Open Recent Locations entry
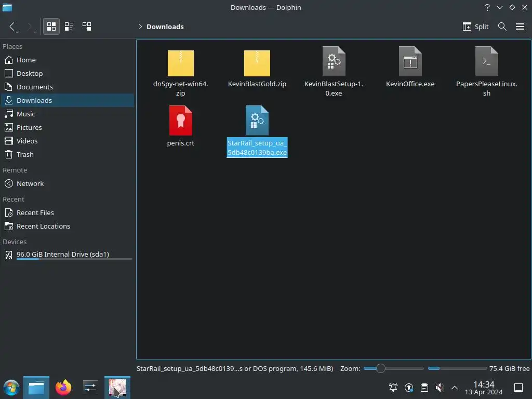The image size is (532, 399). pos(67,227)
